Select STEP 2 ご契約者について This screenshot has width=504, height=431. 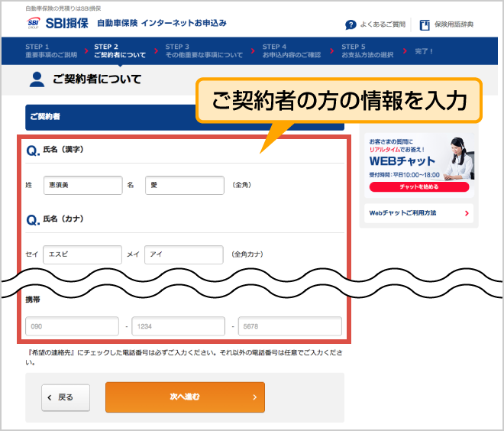pos(119,51)
